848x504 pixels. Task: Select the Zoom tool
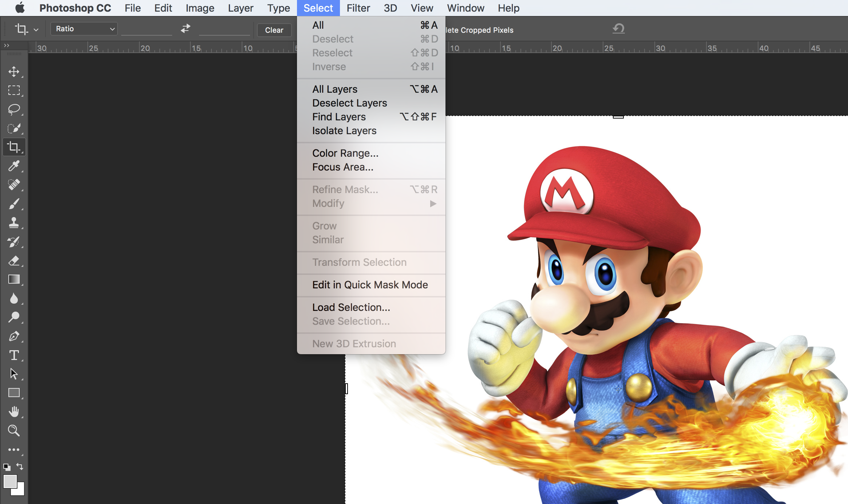pos(14,431)
